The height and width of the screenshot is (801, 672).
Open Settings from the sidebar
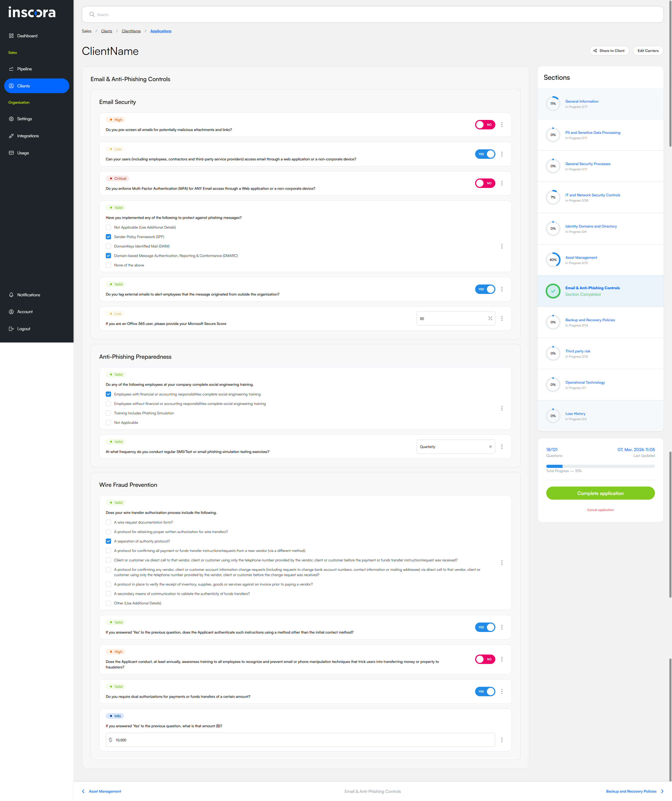pos(24,119)
